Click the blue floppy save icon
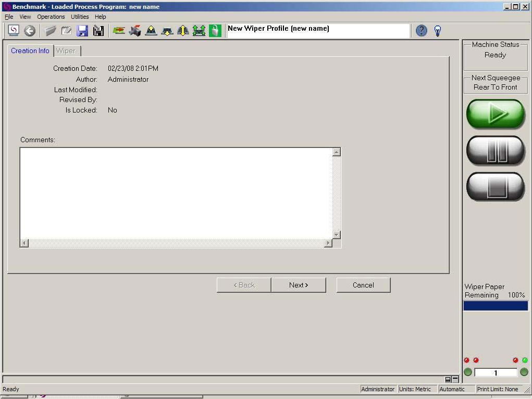This screenshot has width=532, height=399. click(x=82, y=31)
